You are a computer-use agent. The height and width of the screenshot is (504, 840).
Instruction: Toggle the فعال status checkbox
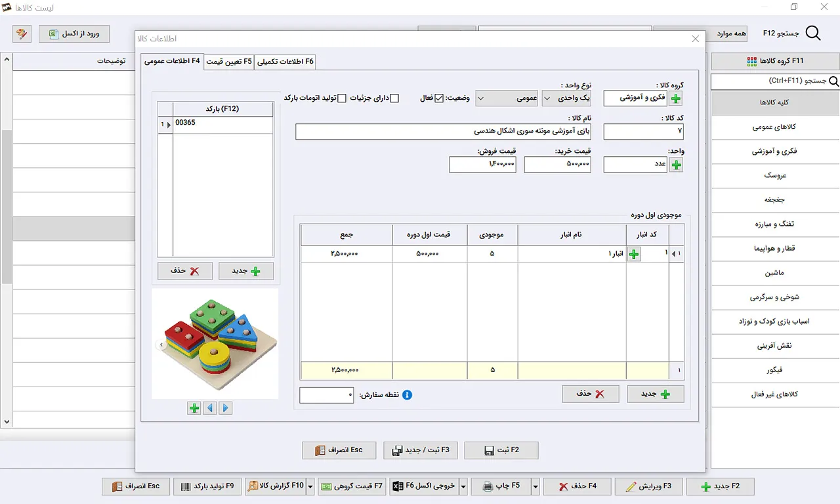pos(439,98)
